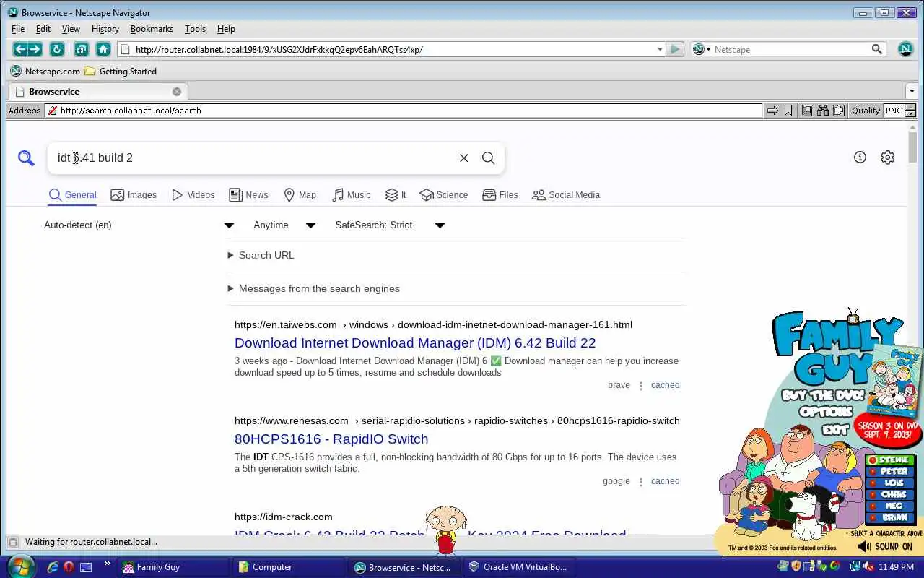The image size is (924, 578).
Task: Open the tab list dropdown arrow
Action: click(x=912, y=92)
